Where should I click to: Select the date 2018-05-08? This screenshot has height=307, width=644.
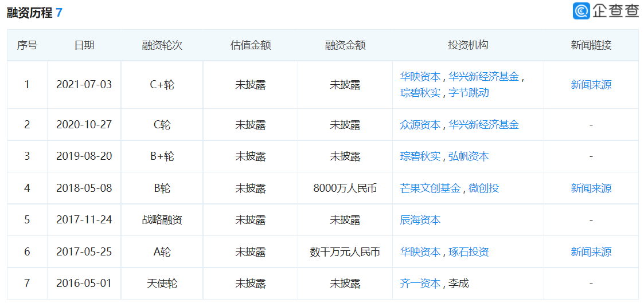click(x=84, y=188)
